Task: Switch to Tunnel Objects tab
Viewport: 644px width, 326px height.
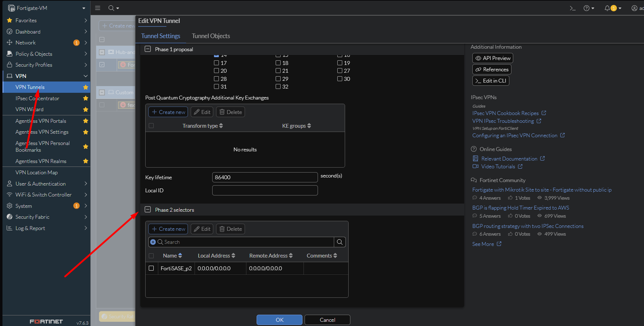Action: (211, 36)
